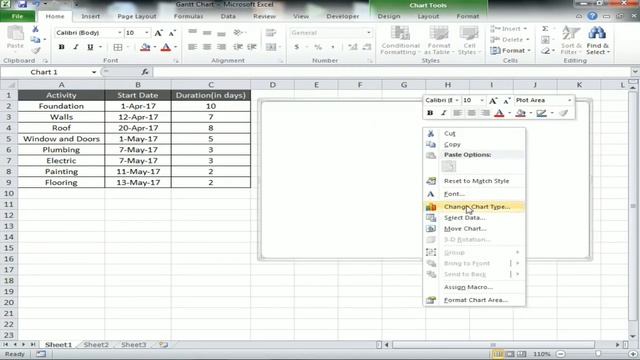640x360 pixels.
Task: Click the Percent Style icon
Action: [x=318, y=47]
